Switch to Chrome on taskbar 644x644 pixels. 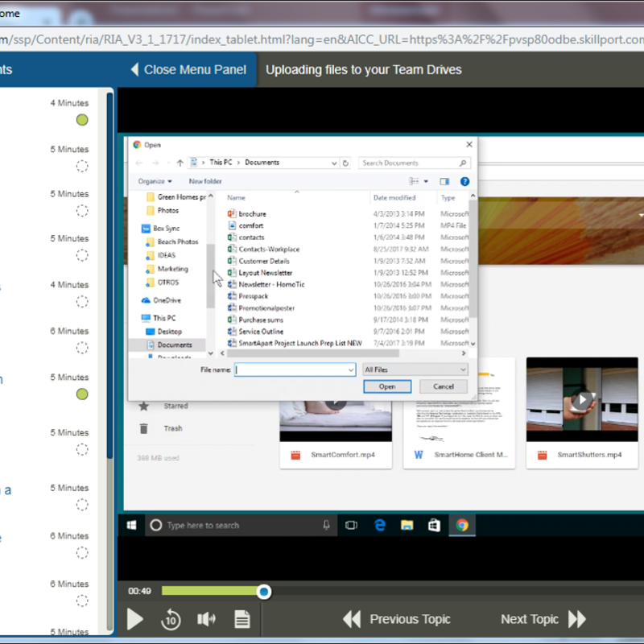click(462, 526)
